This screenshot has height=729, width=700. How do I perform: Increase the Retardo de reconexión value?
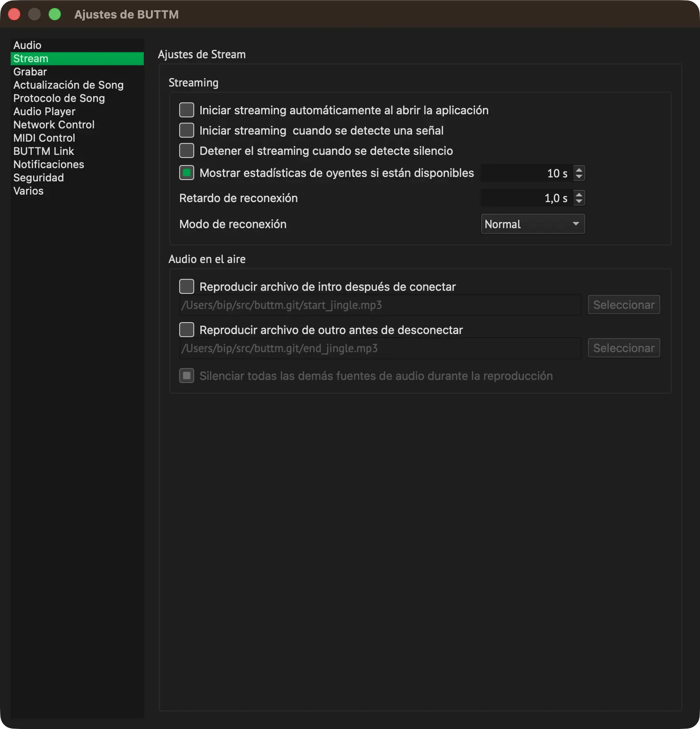[579, 194]
